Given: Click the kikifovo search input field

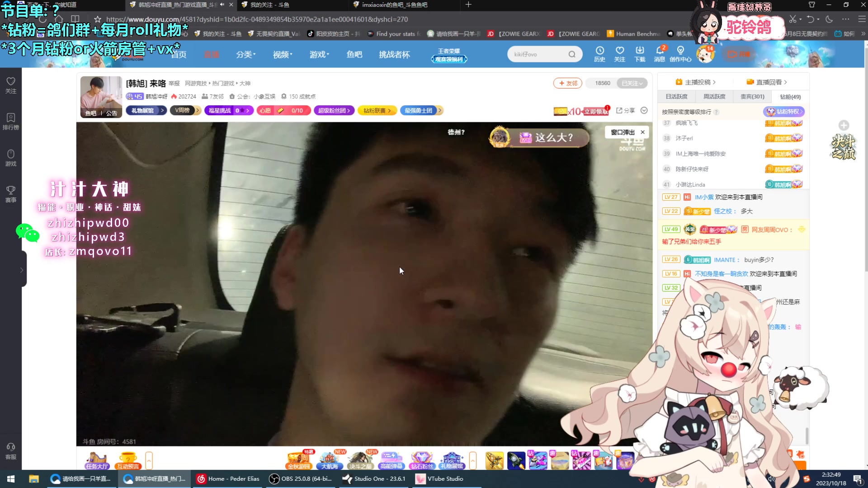Looking at the screenshot, I should click(538, 54).
